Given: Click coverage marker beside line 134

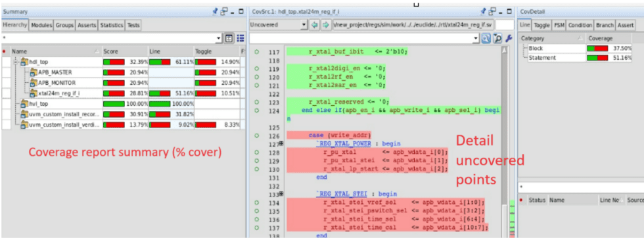Looking at the screenshot, I should (x=257, y=202).
